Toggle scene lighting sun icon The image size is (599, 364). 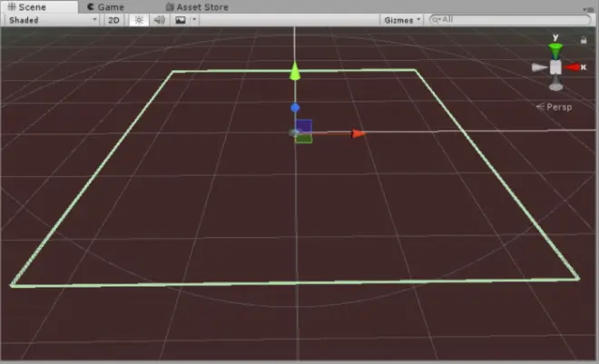139,20
